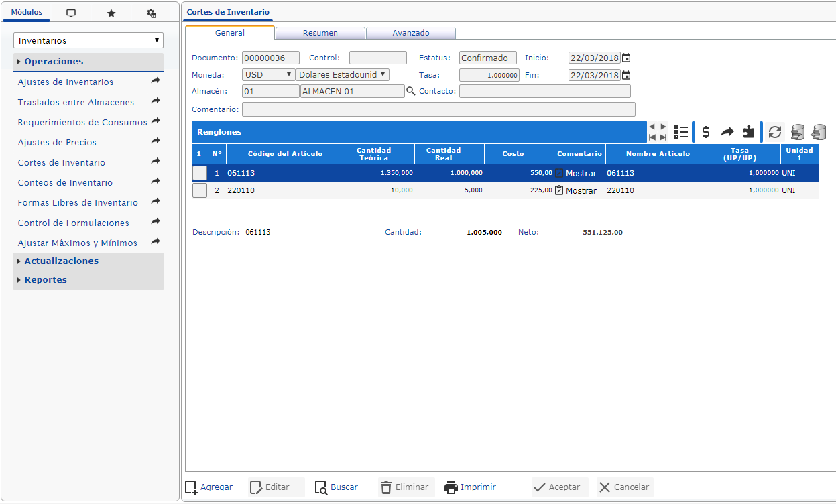Click the Editar button

tap(276, 487)
